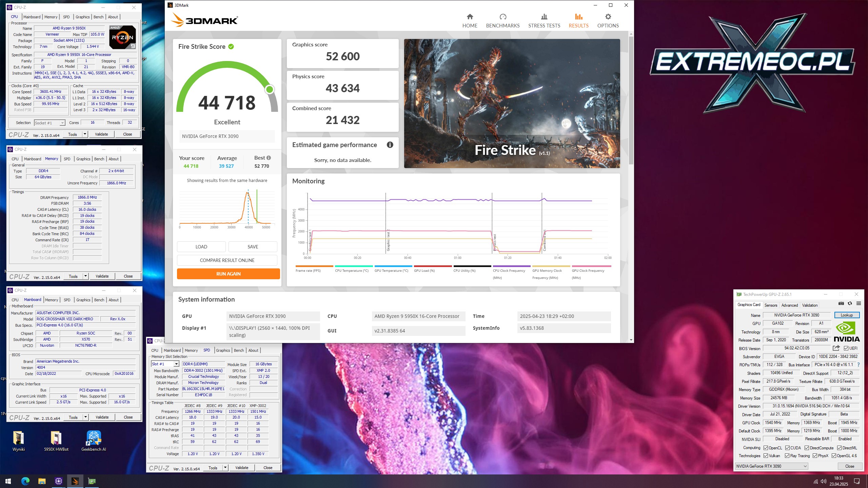Toggle the DirectML checkbox
The width and height of the screenshot is (868, 488).
tap(839, 448)
